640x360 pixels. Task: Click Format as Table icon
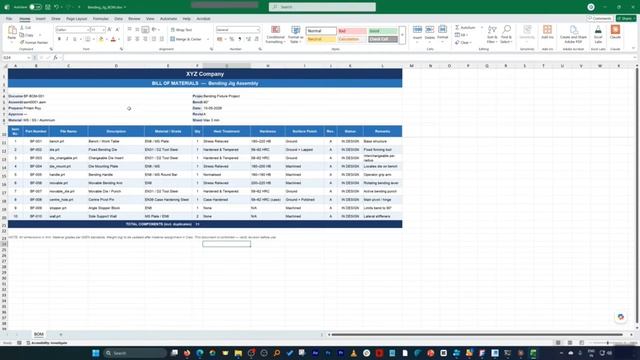pyautogui.click(x=296, y=30)
